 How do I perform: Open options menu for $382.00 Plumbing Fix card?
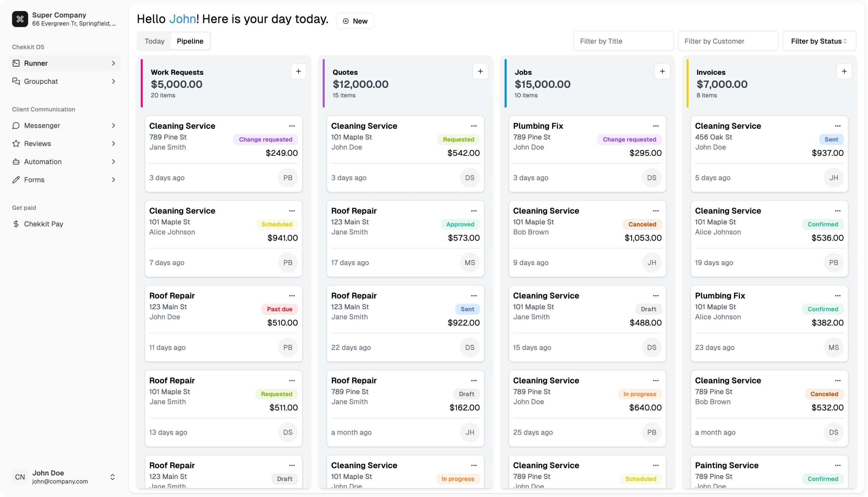[x=838, y=295]
